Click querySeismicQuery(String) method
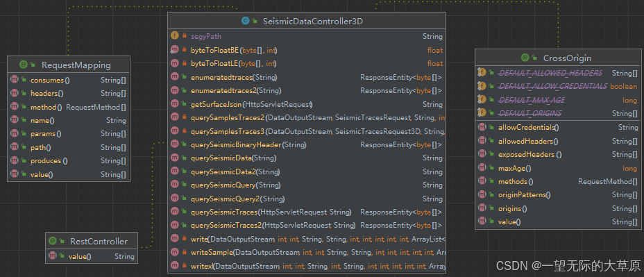The width and height of the screenshot is (644, 277). [x=307, y=185]
